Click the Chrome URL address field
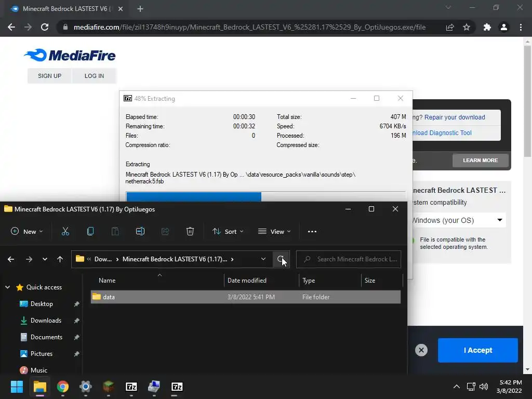The image size is (532, 399). (x=249, y=27)
